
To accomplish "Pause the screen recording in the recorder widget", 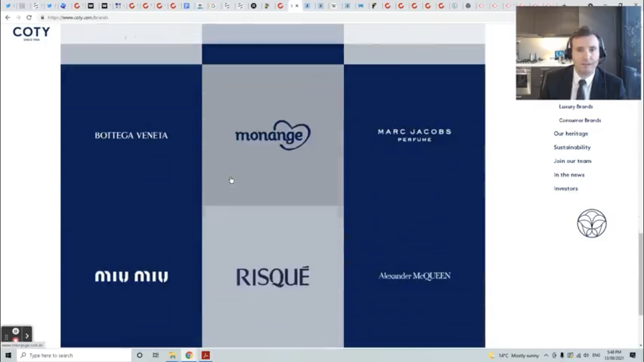I will pos(15,331).
